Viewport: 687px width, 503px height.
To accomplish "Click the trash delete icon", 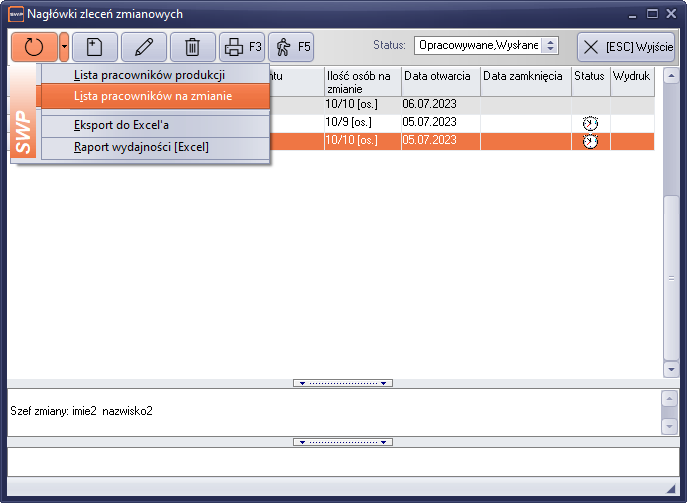I will [192, 47].
